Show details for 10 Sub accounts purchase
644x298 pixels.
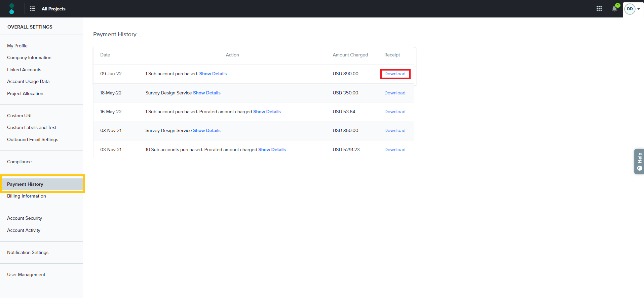[x=272, y=150]
